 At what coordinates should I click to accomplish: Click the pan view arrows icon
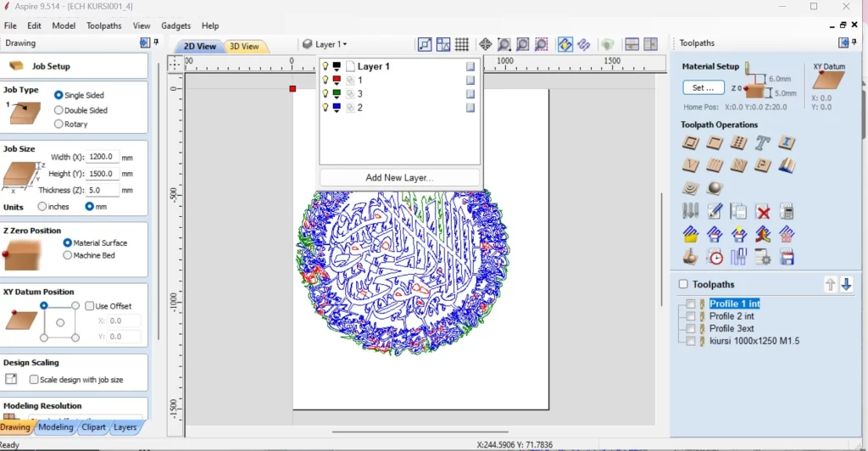(486, 44)
